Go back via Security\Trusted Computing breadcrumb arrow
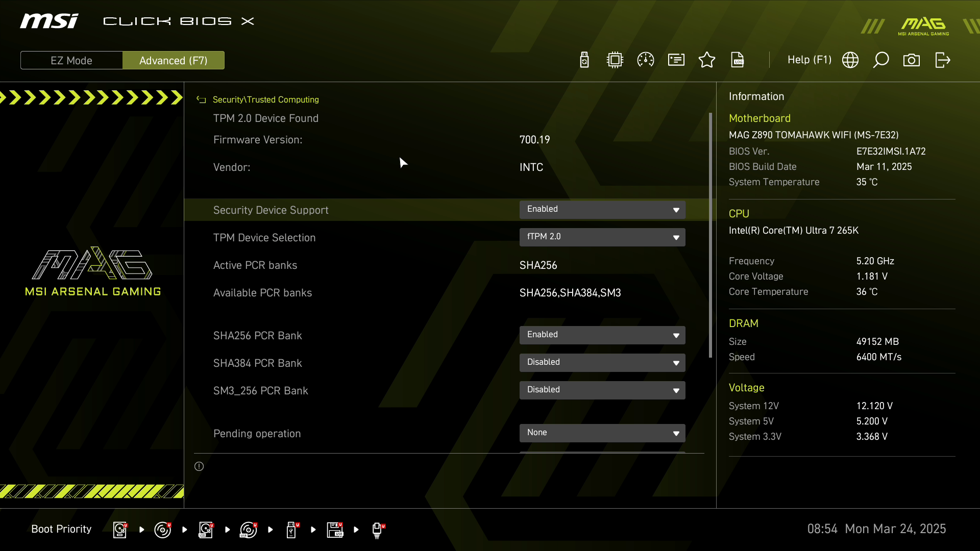Image resolution: width=980 pixels, height=551 pixels. (202, 100)
